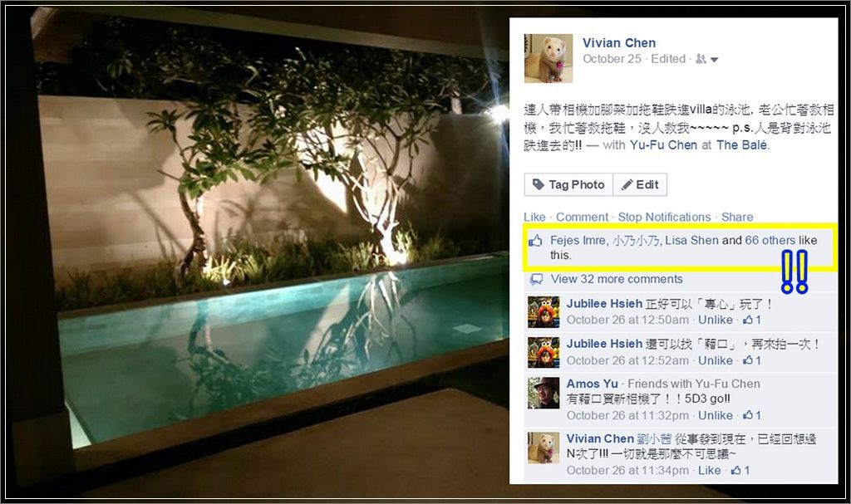Open Yu-Fu Chen's tagged profile link
851x504 pixels.
click(663, 144)
